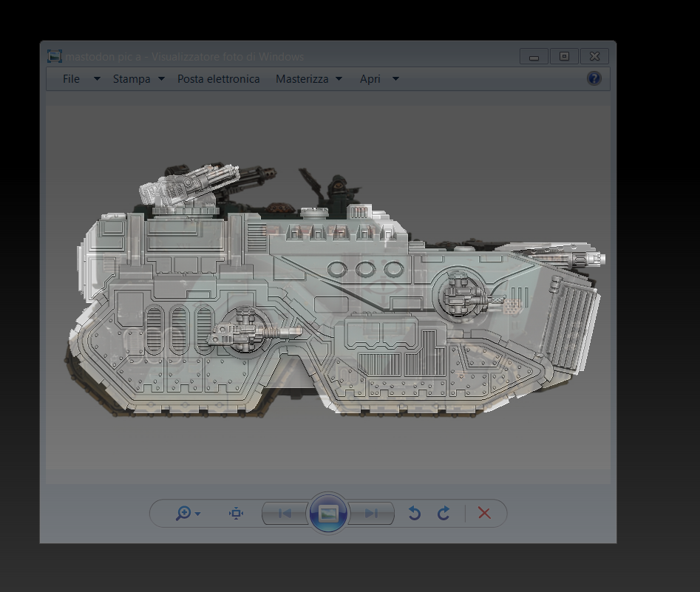
Task: View the next image
Action: pos(370,513)
